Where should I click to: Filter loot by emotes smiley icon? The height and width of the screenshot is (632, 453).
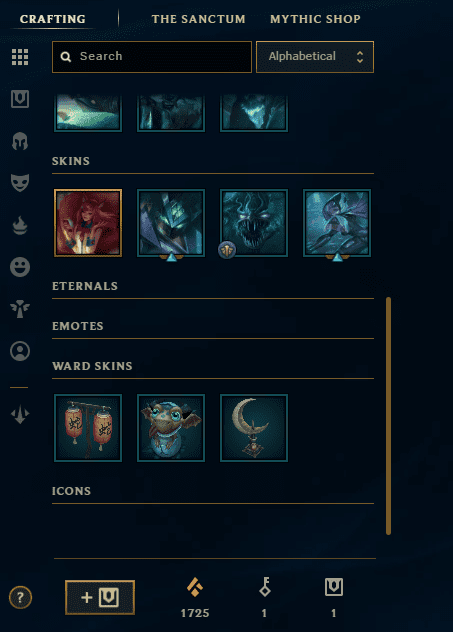tap(20, 267)
